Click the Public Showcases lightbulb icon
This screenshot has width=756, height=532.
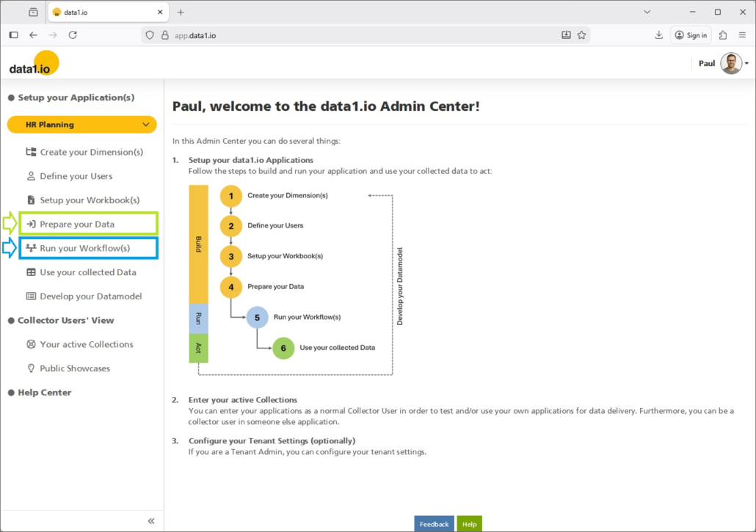[x=31, y=368]
